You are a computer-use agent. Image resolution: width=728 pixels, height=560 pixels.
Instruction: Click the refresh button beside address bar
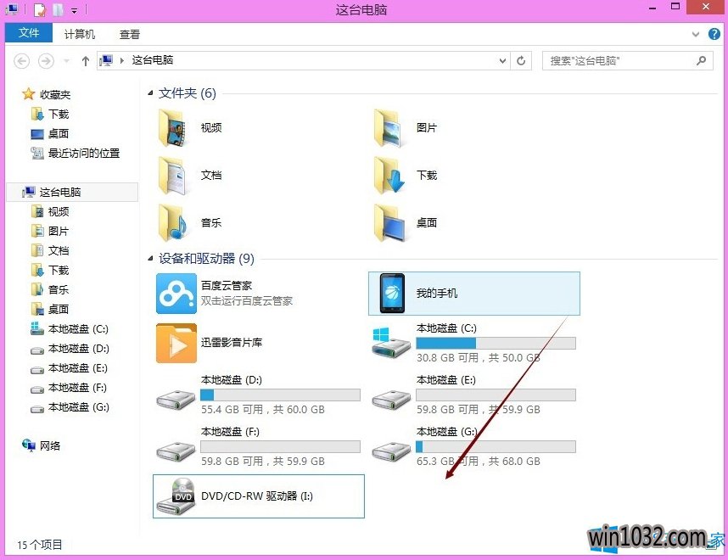coord(522,61)
